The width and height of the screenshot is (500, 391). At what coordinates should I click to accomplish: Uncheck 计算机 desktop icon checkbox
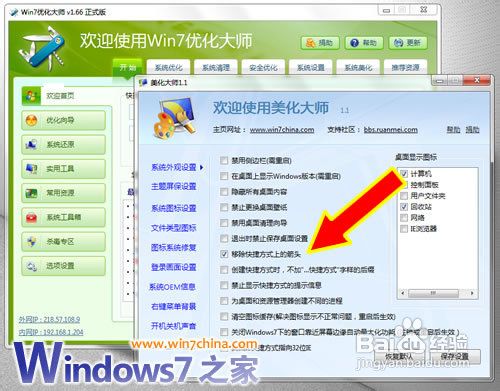(x=404, y=173)
